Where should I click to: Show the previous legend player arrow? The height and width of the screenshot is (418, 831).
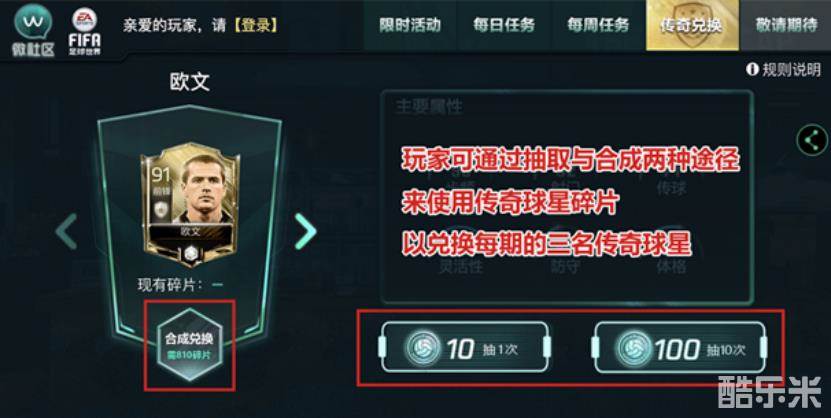click(66, 231)
